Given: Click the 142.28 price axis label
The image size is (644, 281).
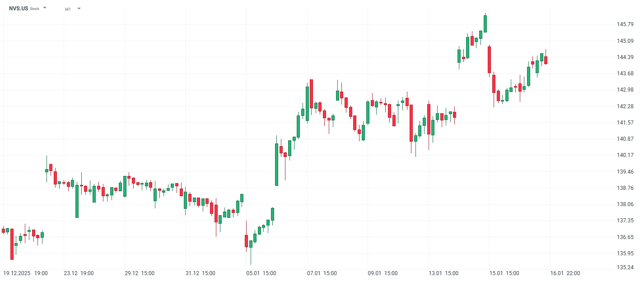Looking at the screenshot, I should (625, 106).
